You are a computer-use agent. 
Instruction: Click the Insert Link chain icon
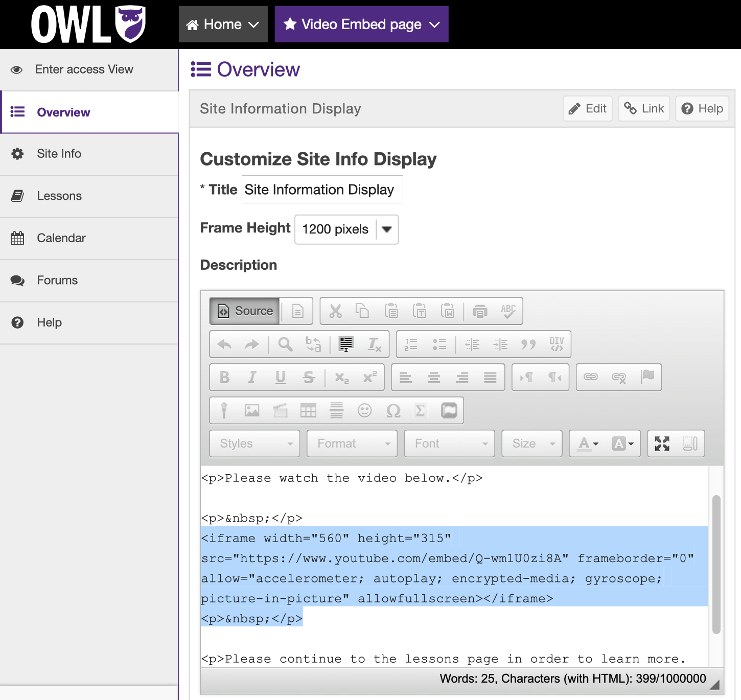(591, 377)
